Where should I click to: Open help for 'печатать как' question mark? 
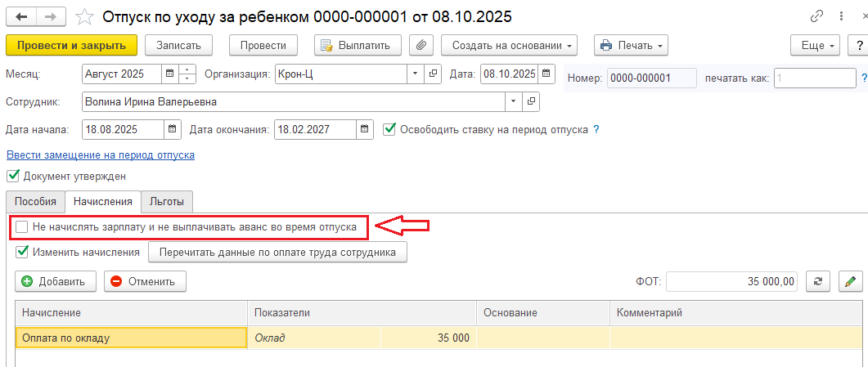tap(864, 78)
